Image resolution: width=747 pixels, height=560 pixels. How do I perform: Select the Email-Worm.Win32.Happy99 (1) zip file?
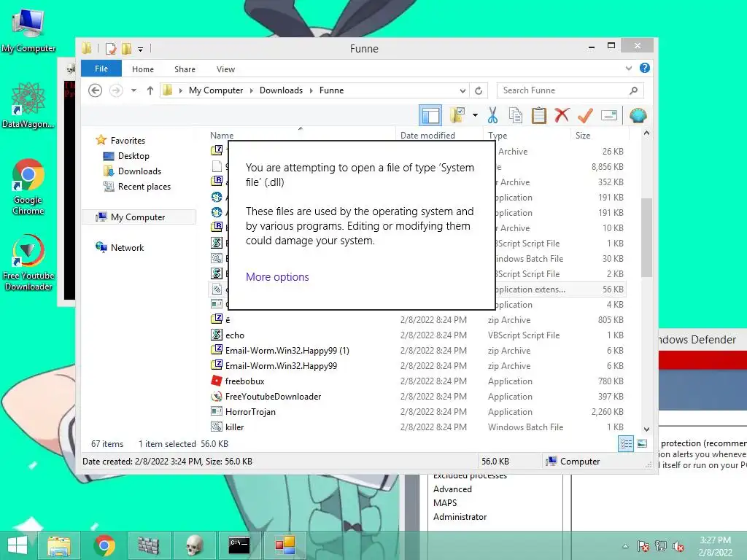coord(287,351)
